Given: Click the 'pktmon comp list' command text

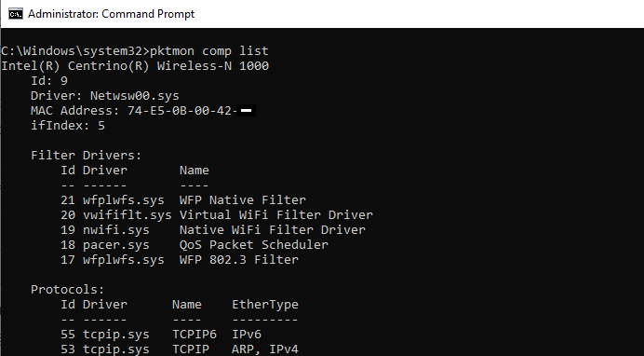Looking at the screenshot, I should 209,51.
